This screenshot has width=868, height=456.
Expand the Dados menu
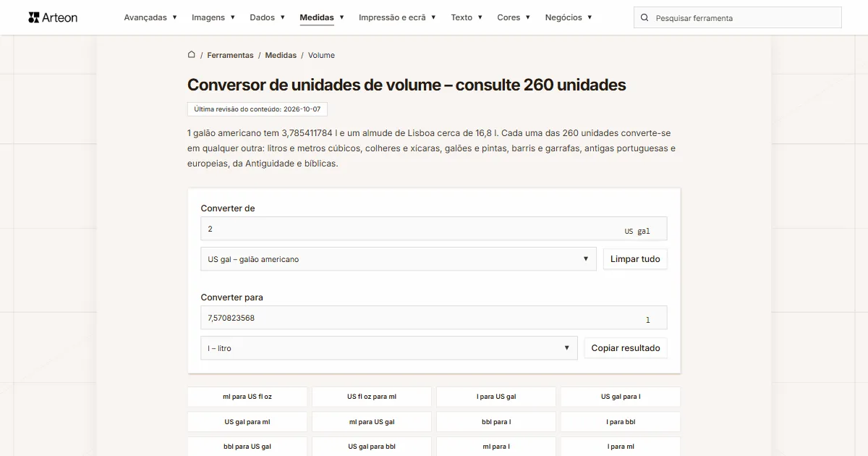[x=268, y=17]
